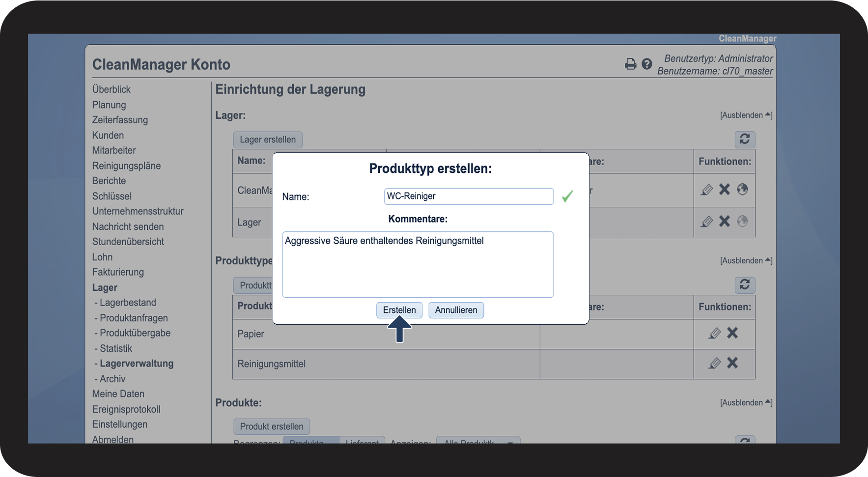Open the help question mark icon
The width and height of the screenshot is (868, 477).
coord(647,64)
